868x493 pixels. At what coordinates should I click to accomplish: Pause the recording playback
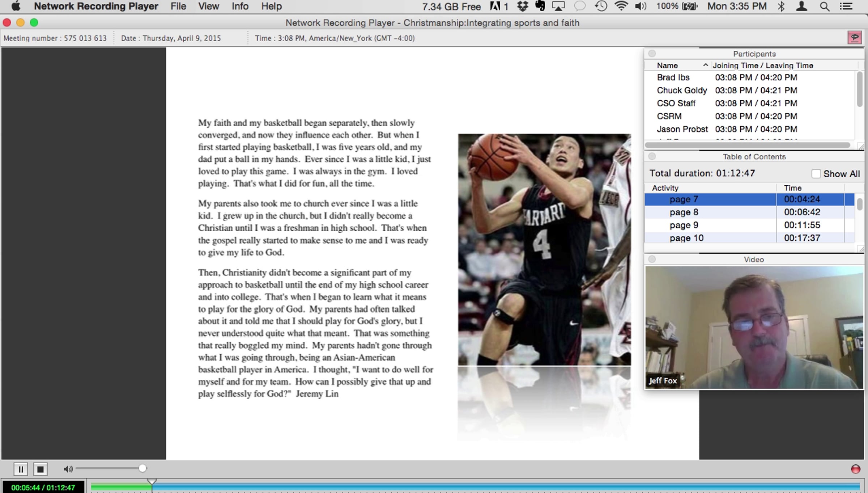(21, 469)
